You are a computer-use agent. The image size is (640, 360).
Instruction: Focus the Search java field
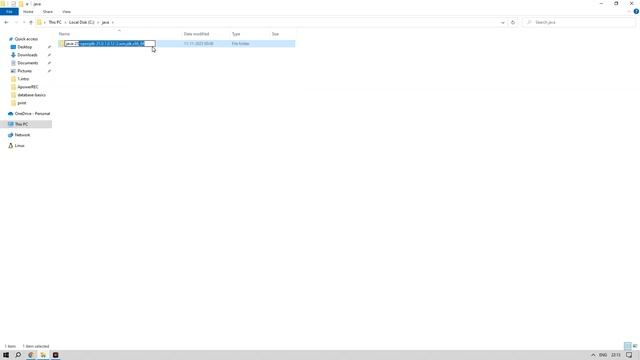579,22
